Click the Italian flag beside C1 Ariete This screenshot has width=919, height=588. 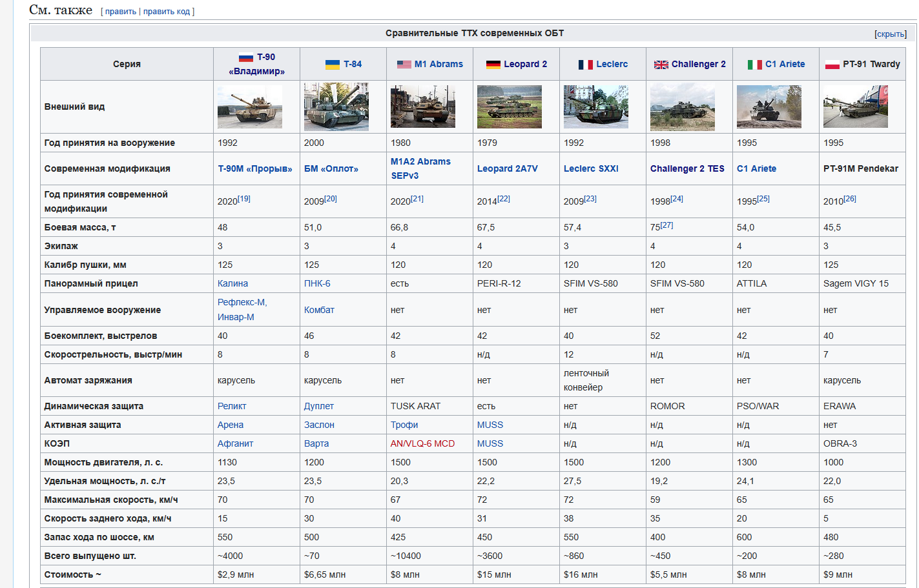click(754, 65)
